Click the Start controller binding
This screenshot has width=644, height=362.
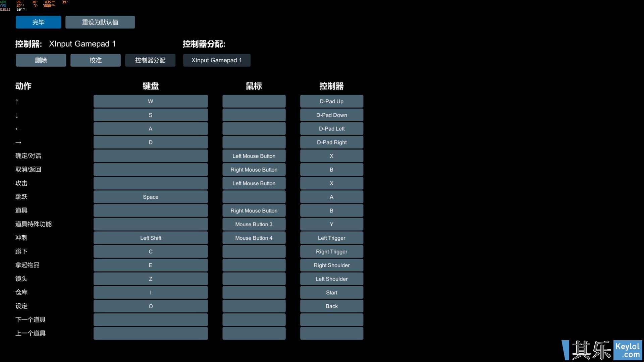(x=331, y=293)
